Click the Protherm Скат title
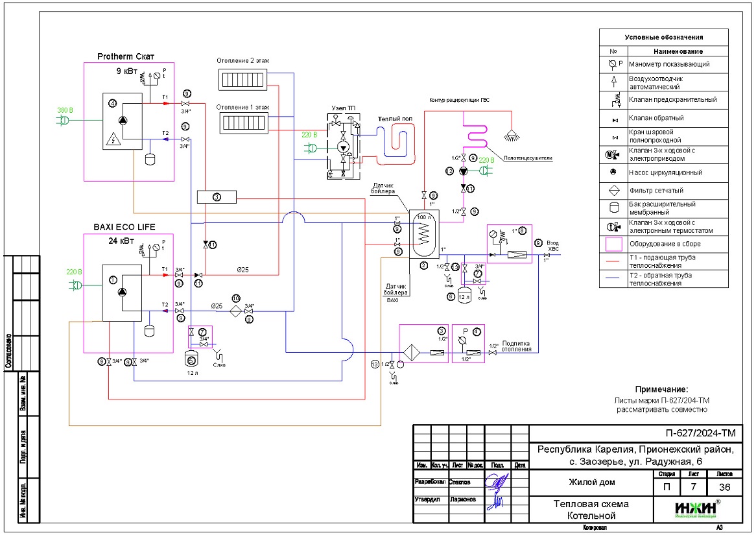 click(x=128, y=56)
